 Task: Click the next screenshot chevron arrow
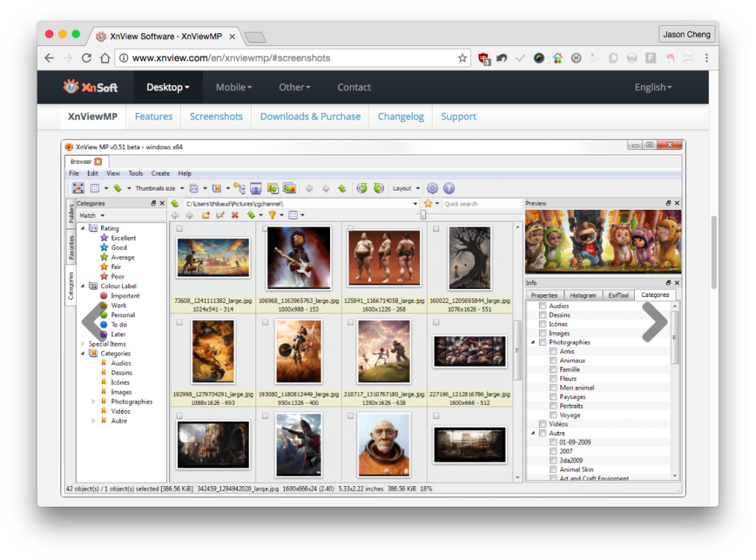[x=655, y=321]
